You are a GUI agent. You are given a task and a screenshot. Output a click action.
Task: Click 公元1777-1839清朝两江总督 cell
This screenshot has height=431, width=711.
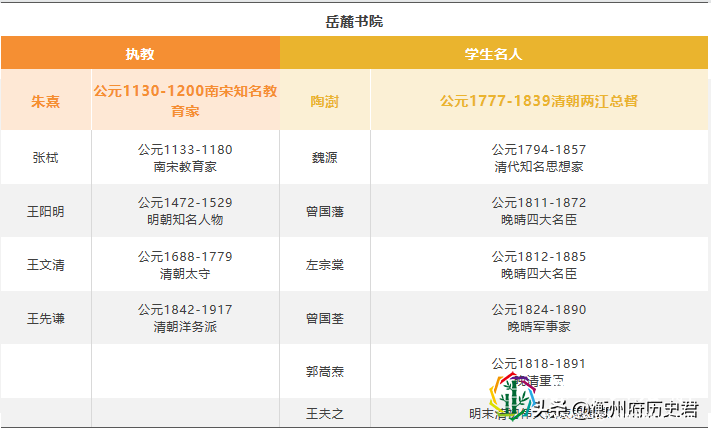[x=539, y=100]
